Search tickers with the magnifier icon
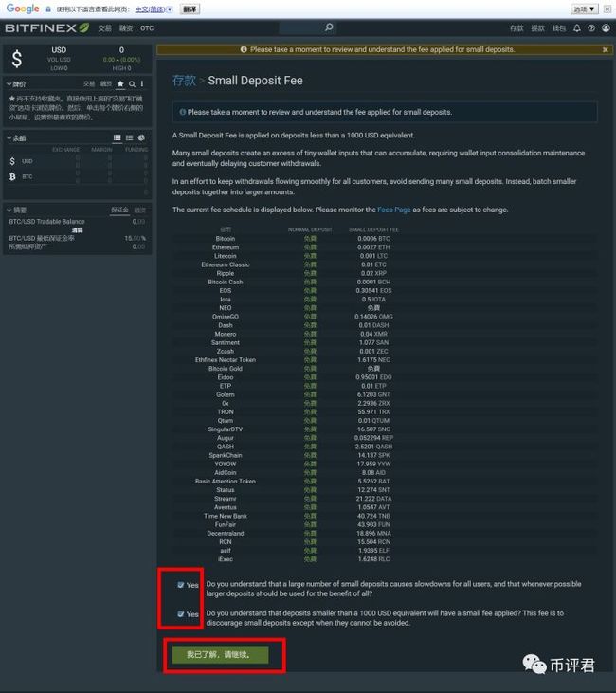Image resolution: width=616 pixels, height=693 pixels. click(132, 84)
